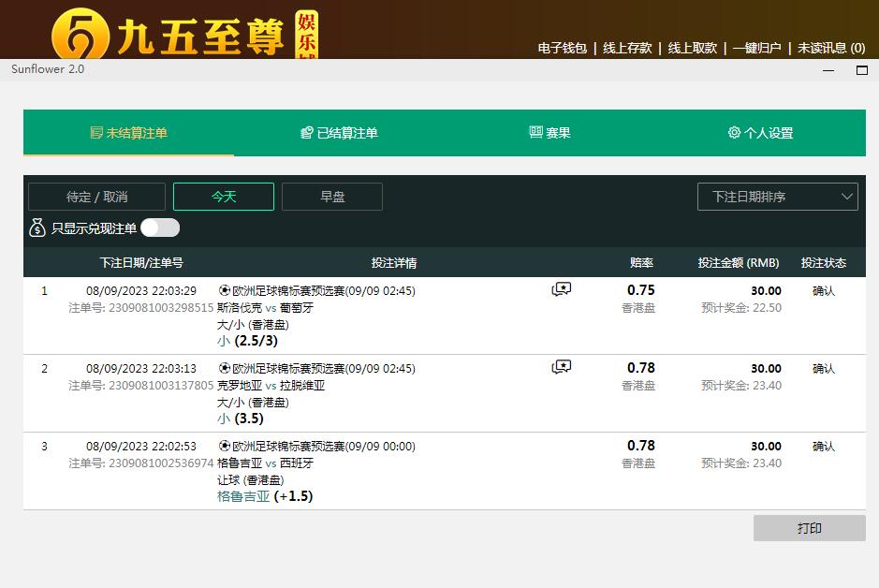Image resolution: width=879 pixels, height=588 pixels.
Task: Click the soccer ball icon in the second bet row
Action: coord(224,368)
